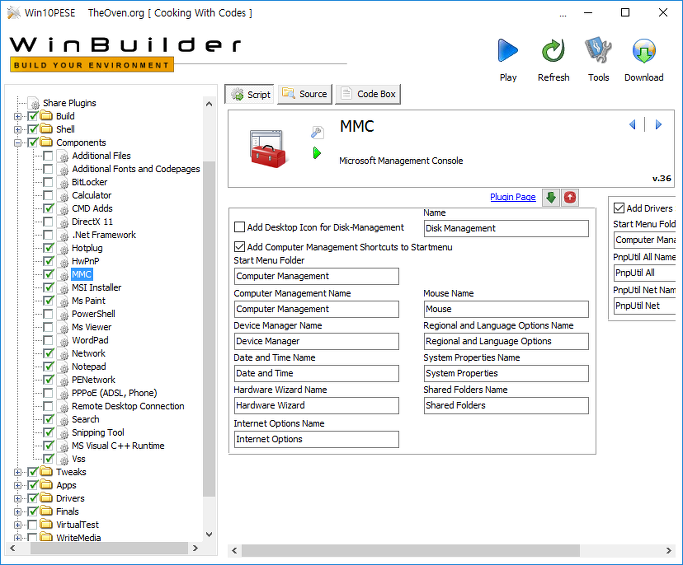This screenshot has height=565, width=683.
Task: Go to previous script with left blue arrow
Action: (632, 125)
